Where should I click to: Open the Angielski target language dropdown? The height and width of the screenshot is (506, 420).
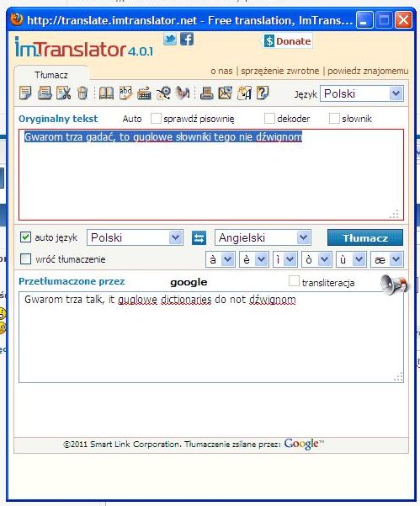[x=263, y=237]
